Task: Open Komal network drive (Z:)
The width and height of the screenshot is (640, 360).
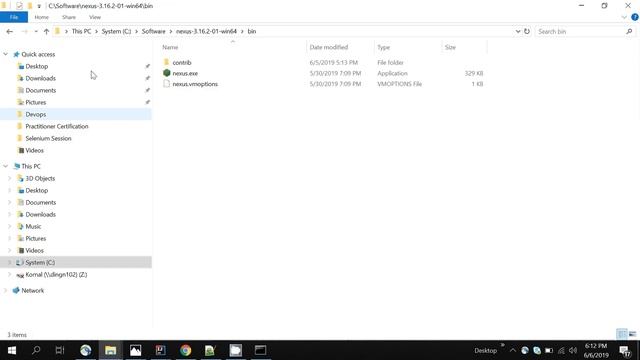Action: click(x=56, y=275)
